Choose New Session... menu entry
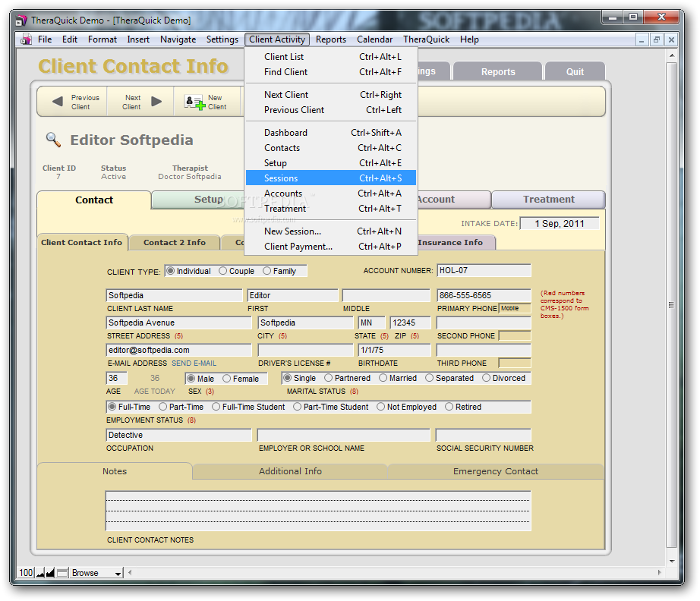This screenshot has height=601, width=700. (331, 231)
